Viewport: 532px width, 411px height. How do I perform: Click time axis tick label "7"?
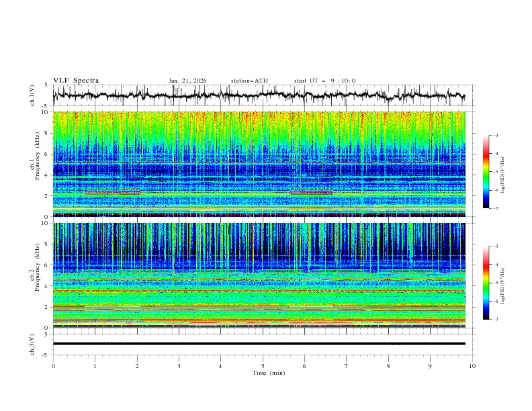click(x=347, y=366)
